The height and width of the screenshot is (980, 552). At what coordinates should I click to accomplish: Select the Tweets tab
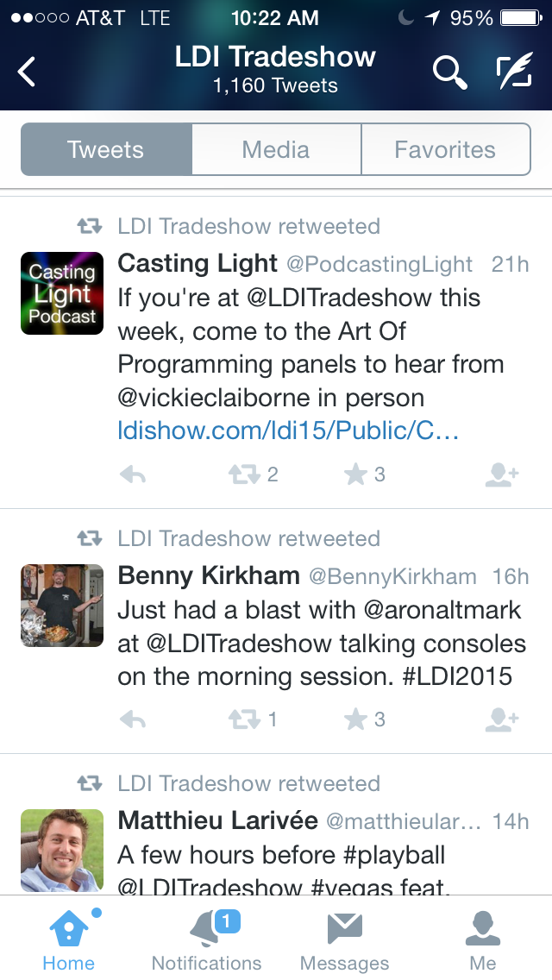point(106,149)
